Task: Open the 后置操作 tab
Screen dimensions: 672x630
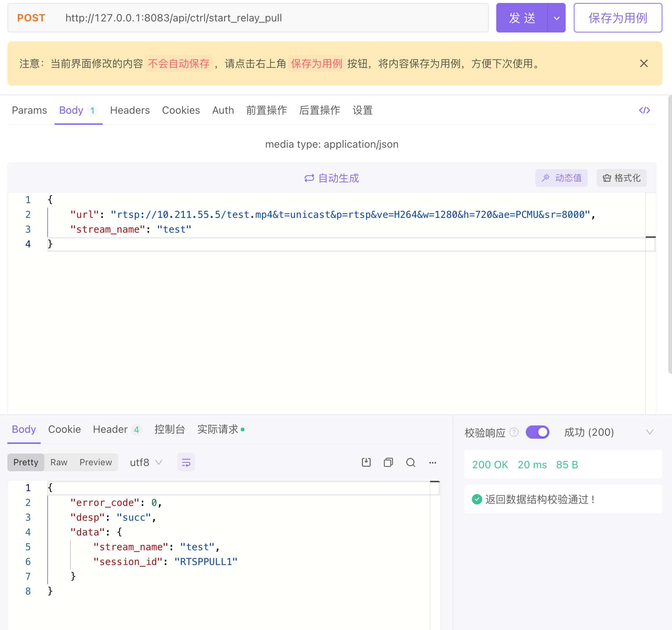Action: 320,110
